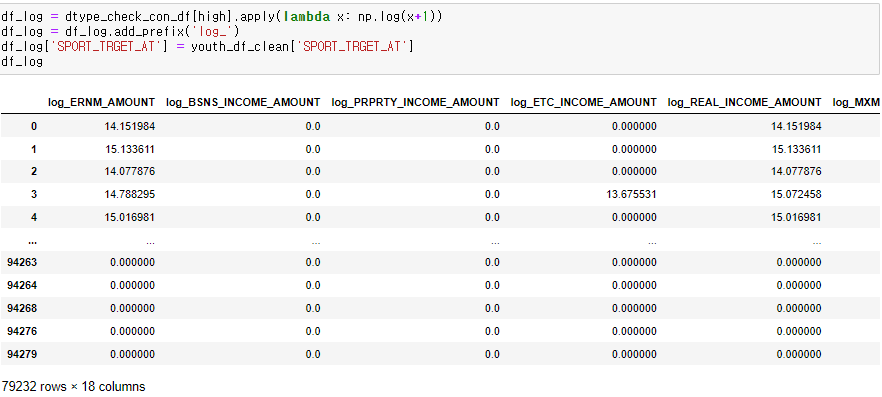Click row index 94276
This screenshot has height=397, width=882.
[22, 331]
